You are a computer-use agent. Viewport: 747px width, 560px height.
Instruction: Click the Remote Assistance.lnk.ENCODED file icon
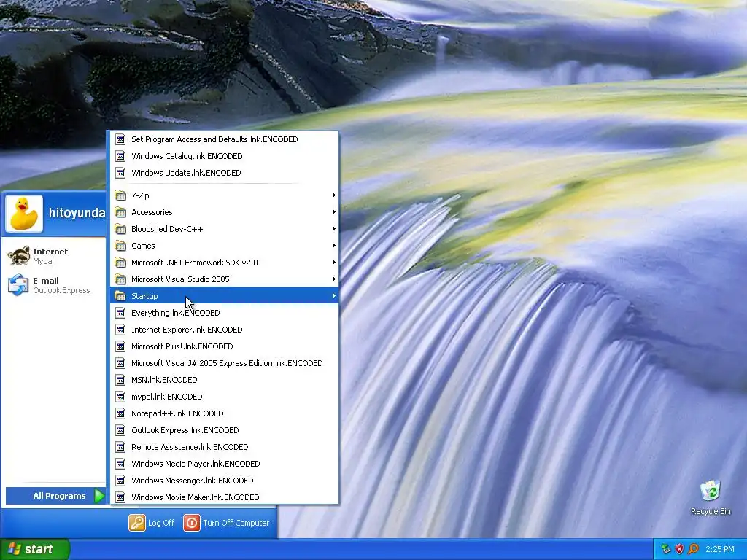[x=120, y=447]
